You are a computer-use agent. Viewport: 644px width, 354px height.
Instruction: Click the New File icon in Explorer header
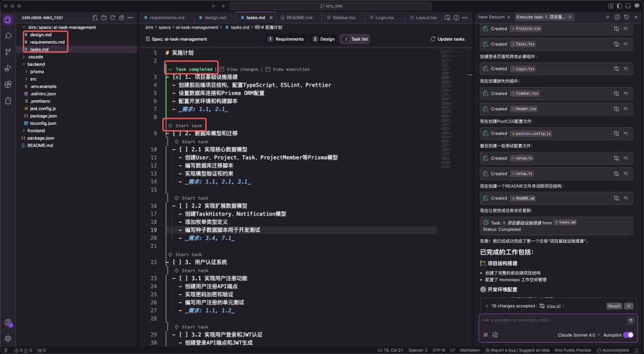click(x=95, y=18)
